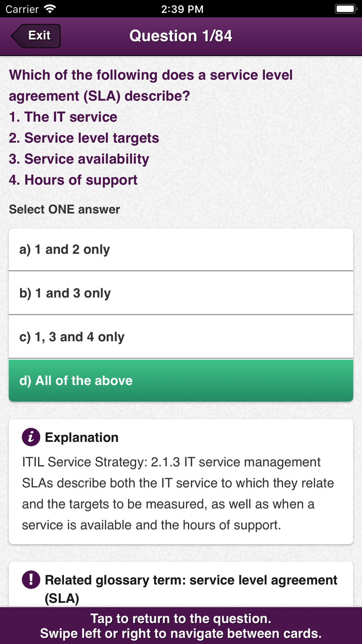Tap the Question 1/84 title
362x644 pixels.
click(181, 36)
